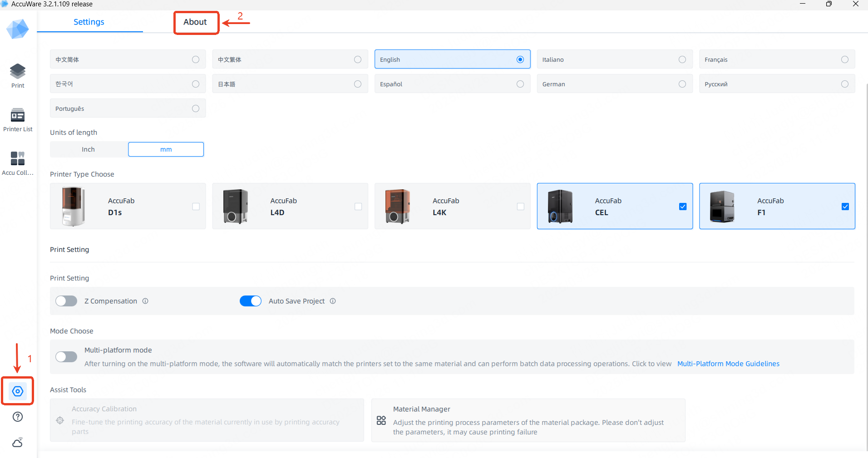Select Japanese 日本語 language option

[x=290, y=84]
